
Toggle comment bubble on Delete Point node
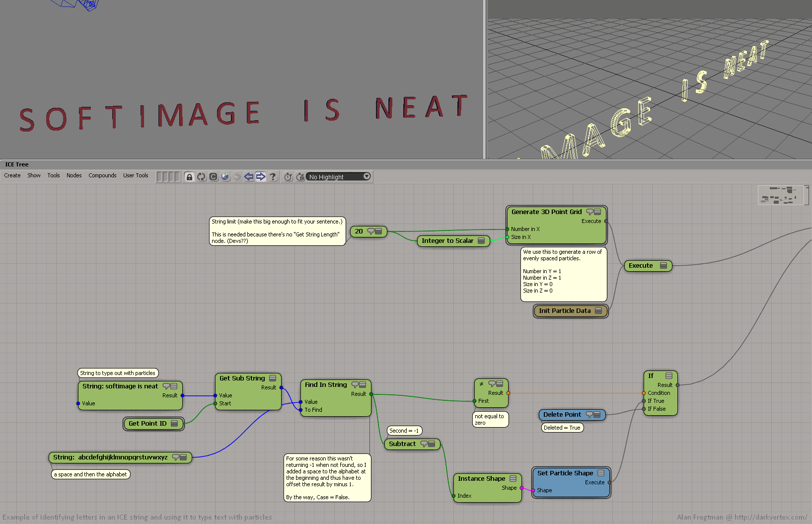(x=589, y=414)
